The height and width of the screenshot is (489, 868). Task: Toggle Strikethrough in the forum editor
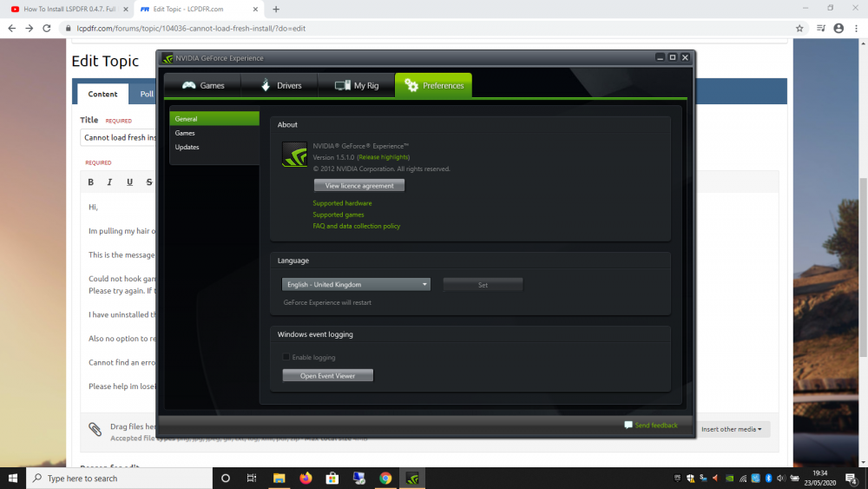coord(149,182)
